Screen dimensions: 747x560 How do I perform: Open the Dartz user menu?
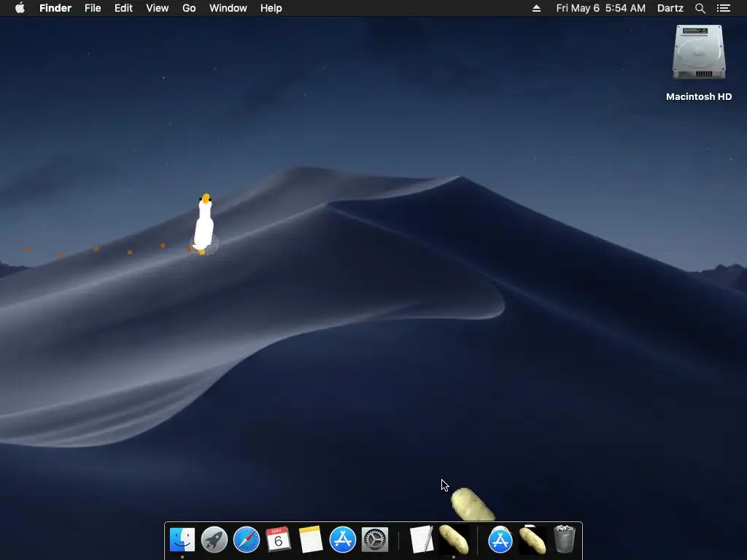[670, 8]
